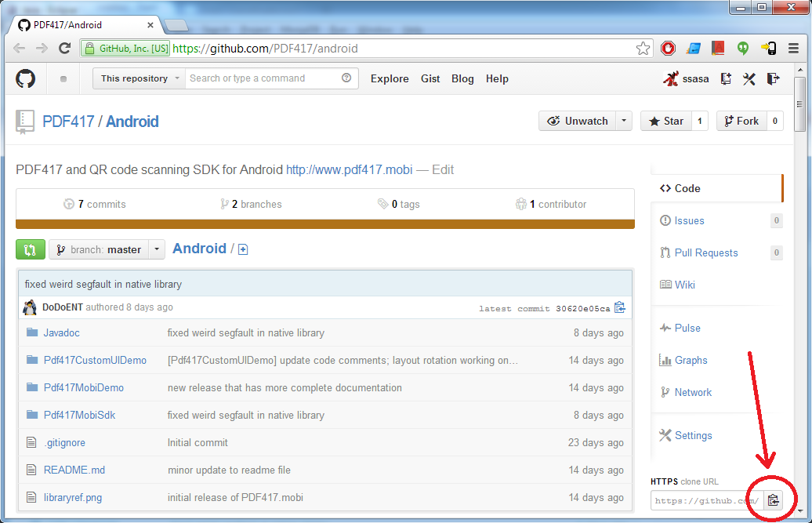Click the Android repository title link

tap(132, 122)
